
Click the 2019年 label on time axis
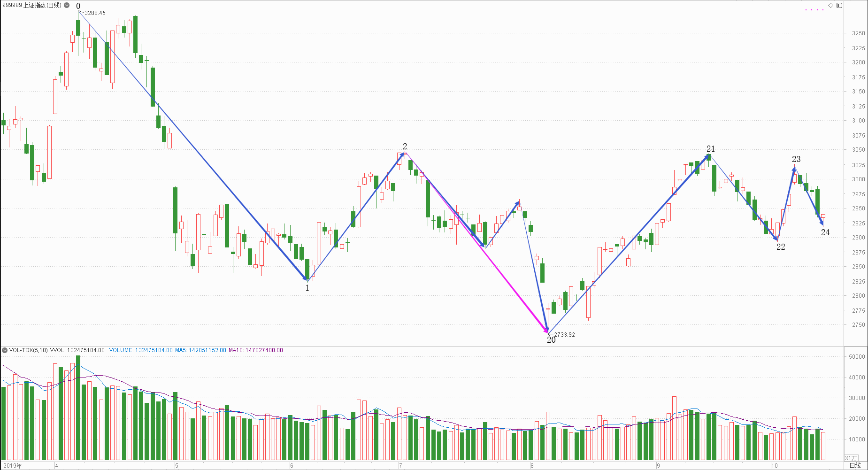point(13,466)
